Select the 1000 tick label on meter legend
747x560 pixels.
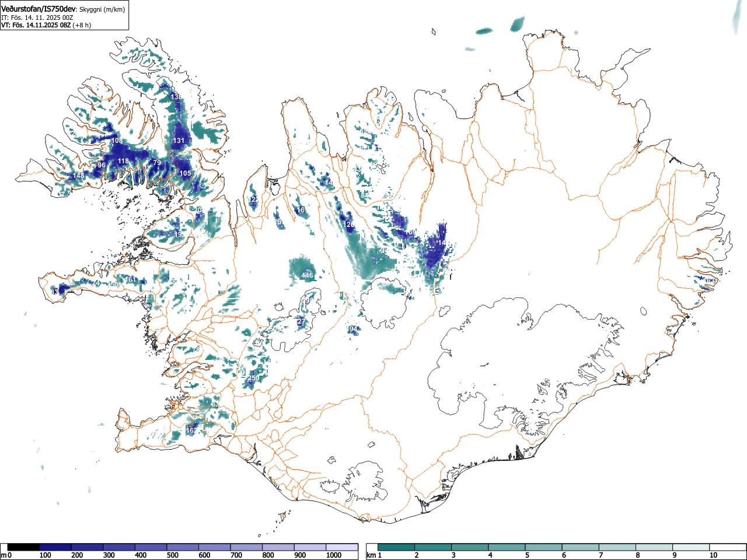334,555
